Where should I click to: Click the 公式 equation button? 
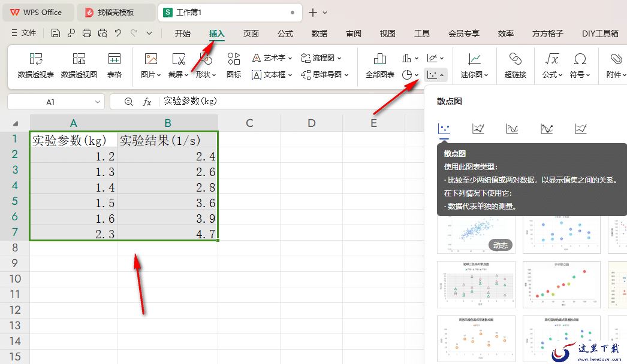[x=552, y=65]
